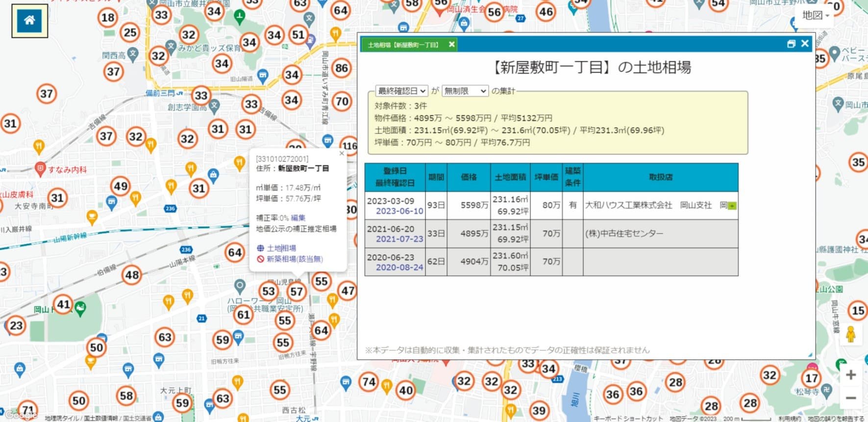The image size is (868, 422).
Task: Open the 土地相場 link in popup
Action: (281, 248)
